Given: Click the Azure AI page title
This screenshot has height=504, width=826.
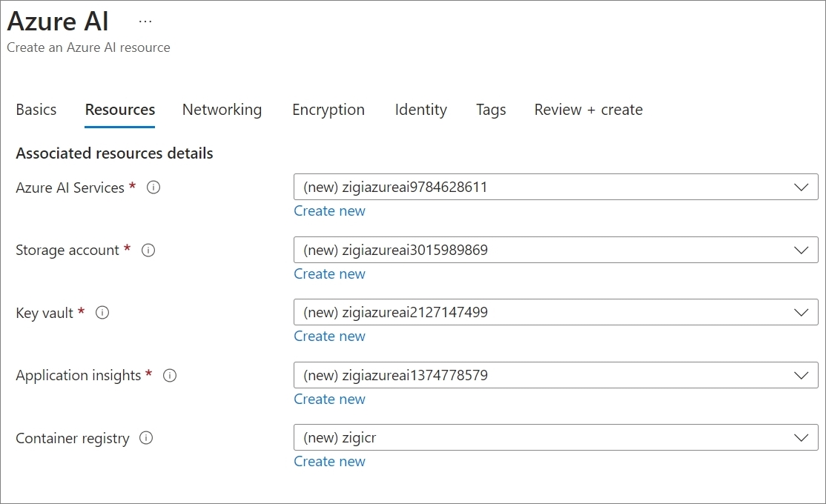Looking at the screenshot, I should 58,21.
